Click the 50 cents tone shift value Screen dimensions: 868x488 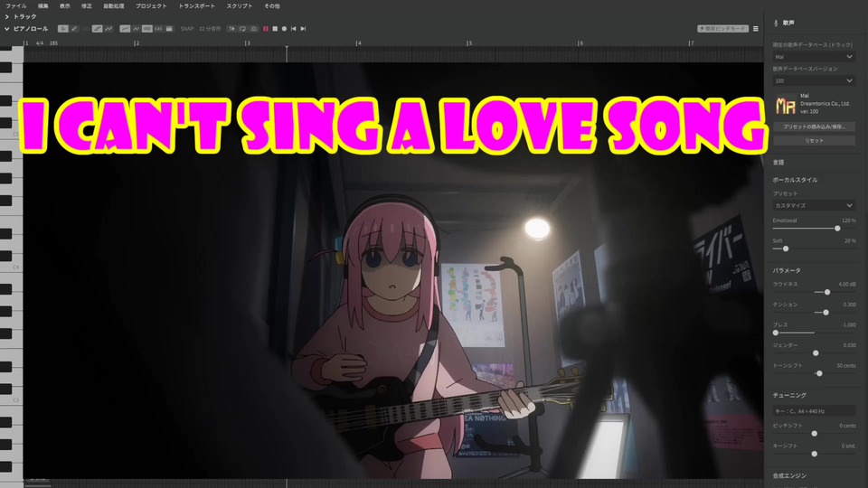coord(846,366)
